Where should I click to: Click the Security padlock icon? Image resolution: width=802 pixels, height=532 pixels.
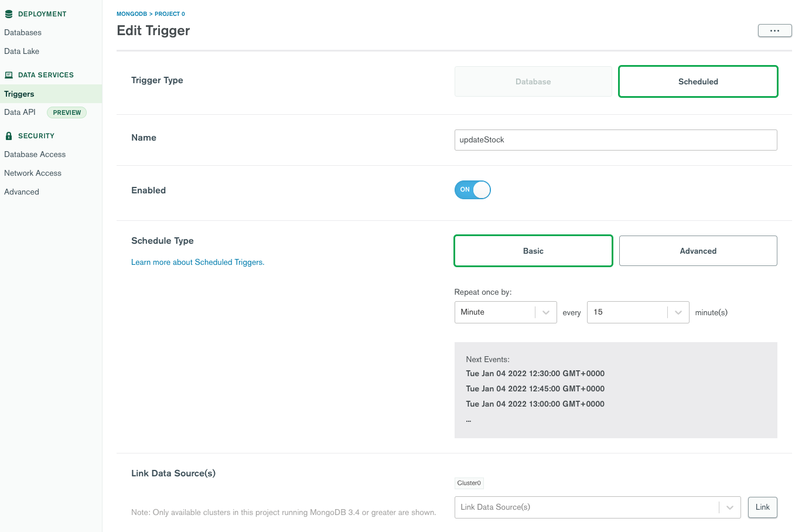coord(9,136)
